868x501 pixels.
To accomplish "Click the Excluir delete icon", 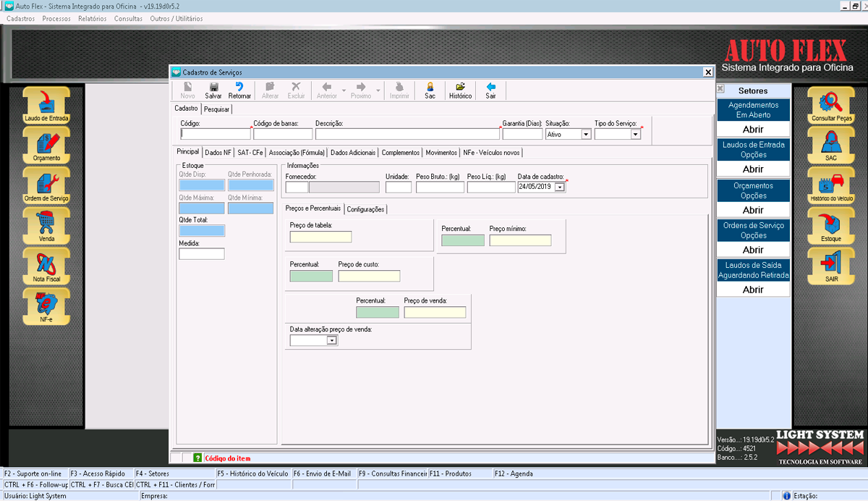I will click(x=296, y=90).
